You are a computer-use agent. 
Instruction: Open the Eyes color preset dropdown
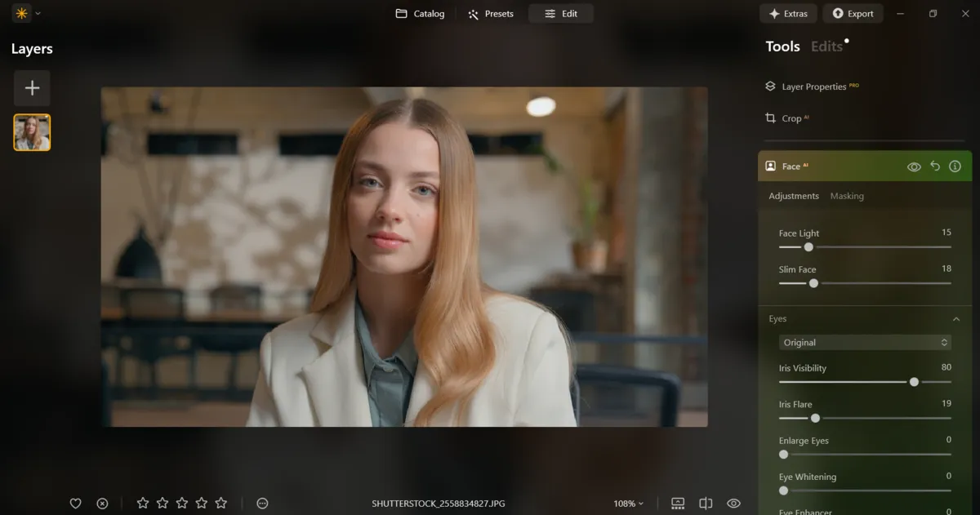(865, 342)
